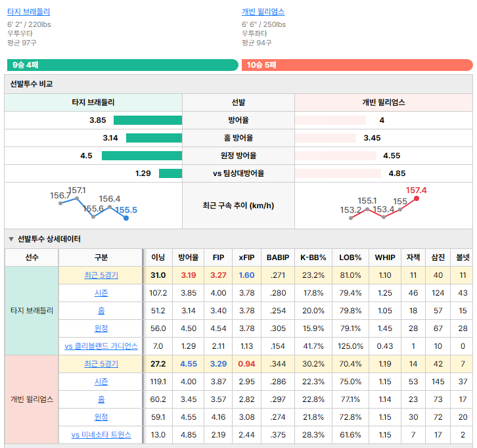477x448 pixels.
Task: Click the K-BB% column header
Action: click(313, 258)
